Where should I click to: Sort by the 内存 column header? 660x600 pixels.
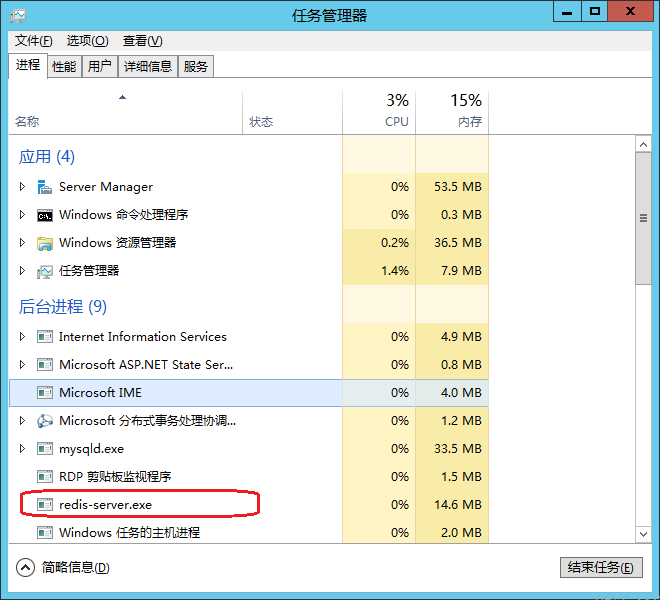coord(452,113)
